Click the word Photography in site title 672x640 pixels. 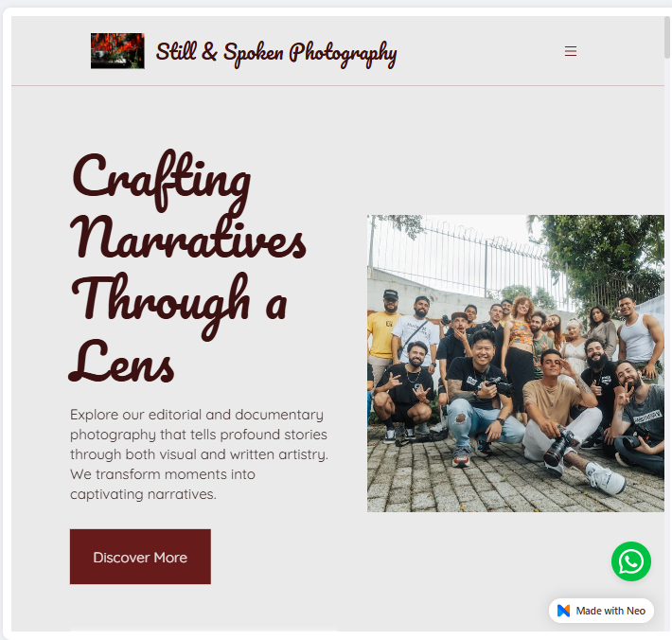pos(343,54)
